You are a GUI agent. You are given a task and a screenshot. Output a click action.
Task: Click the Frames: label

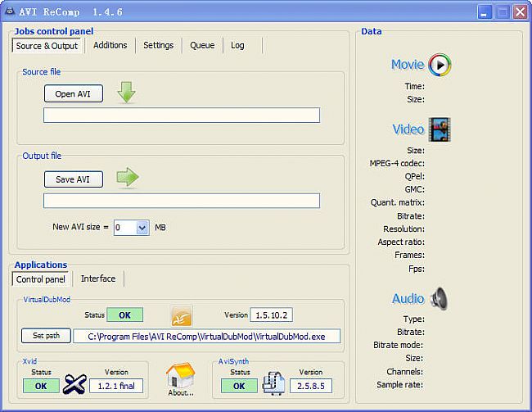point(409,255)
